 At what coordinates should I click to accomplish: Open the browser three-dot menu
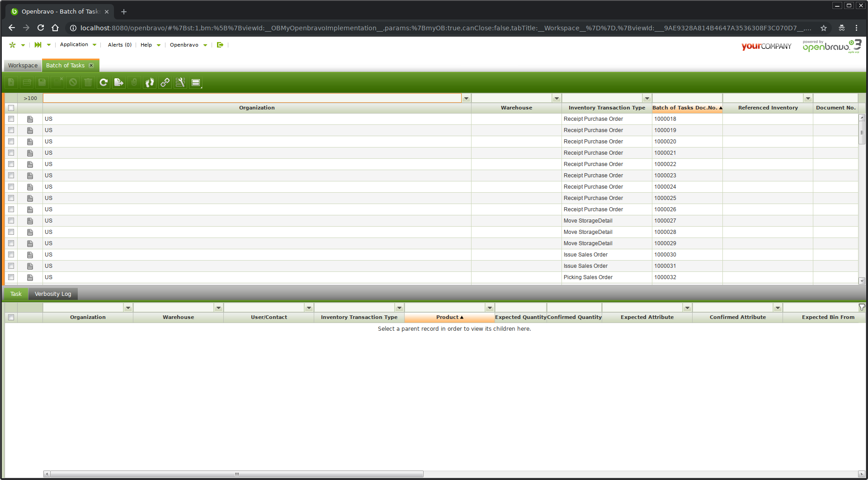856,28
